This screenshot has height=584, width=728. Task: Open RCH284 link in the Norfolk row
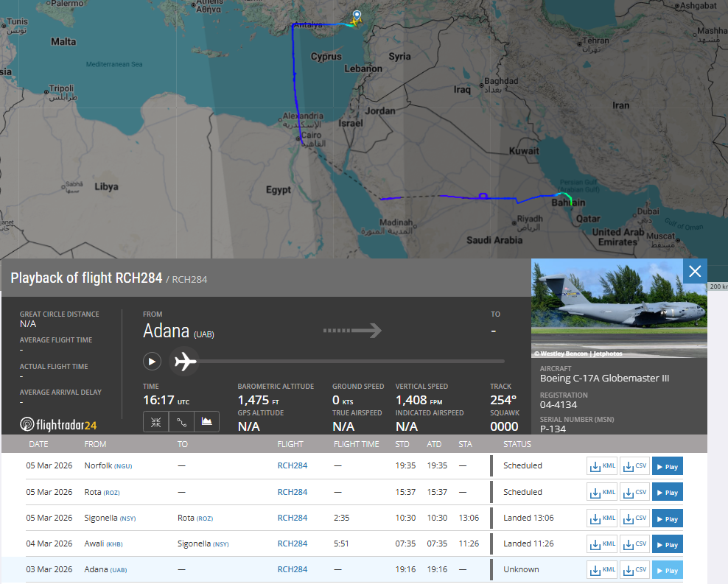(292, 466)
